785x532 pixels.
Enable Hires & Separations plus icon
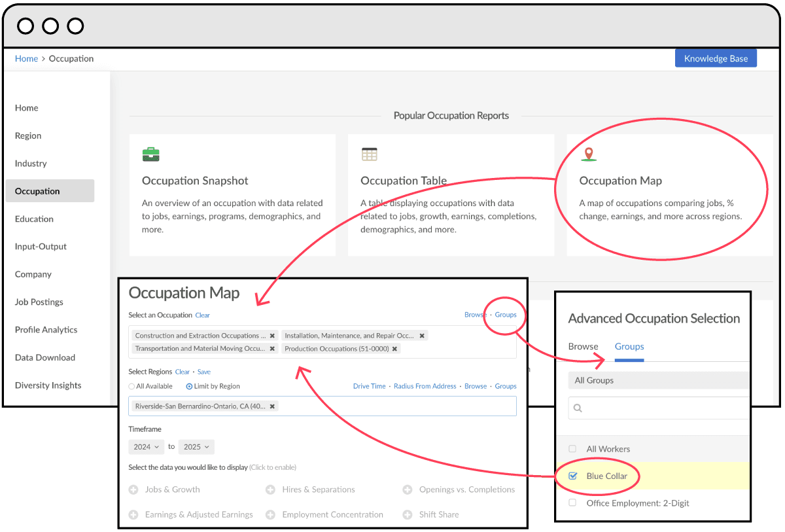tap(270, 489)
